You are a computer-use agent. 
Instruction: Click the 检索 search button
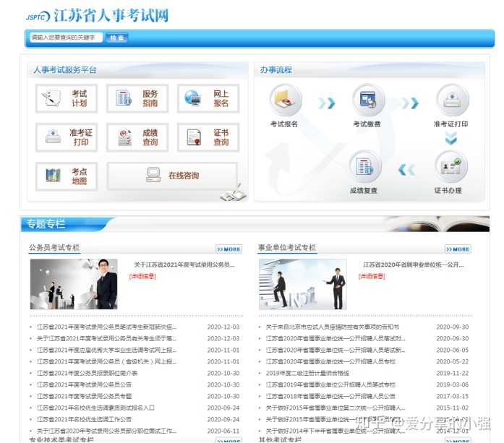pyautogui.click(x=116, y=38)
